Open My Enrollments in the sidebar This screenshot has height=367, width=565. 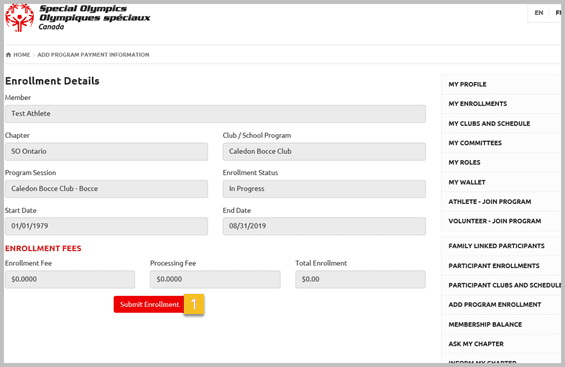(x=477, y=104)
